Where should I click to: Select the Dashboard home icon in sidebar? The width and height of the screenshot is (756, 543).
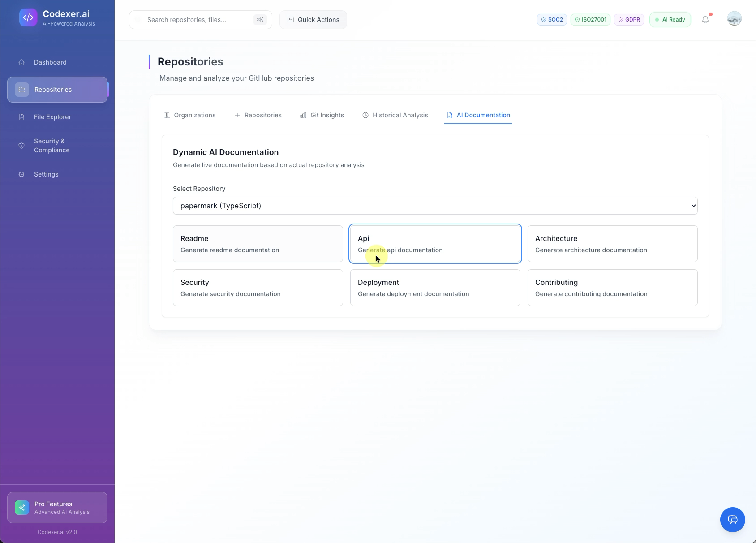pos(21,62)
